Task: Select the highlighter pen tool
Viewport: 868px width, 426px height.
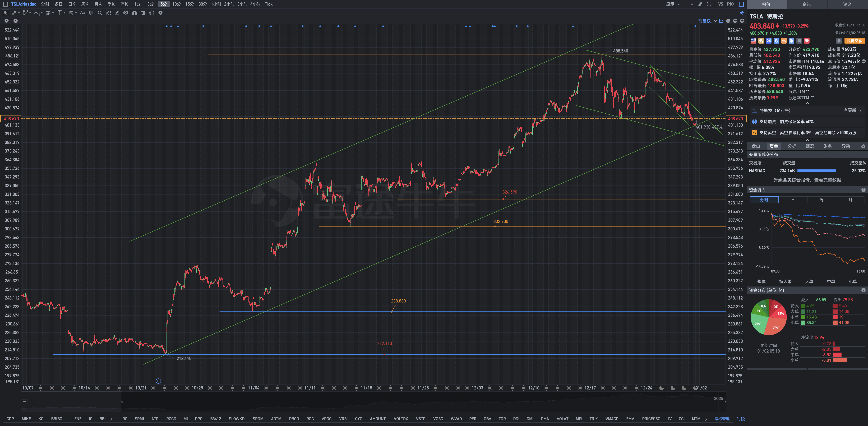Action: point(117,13)
